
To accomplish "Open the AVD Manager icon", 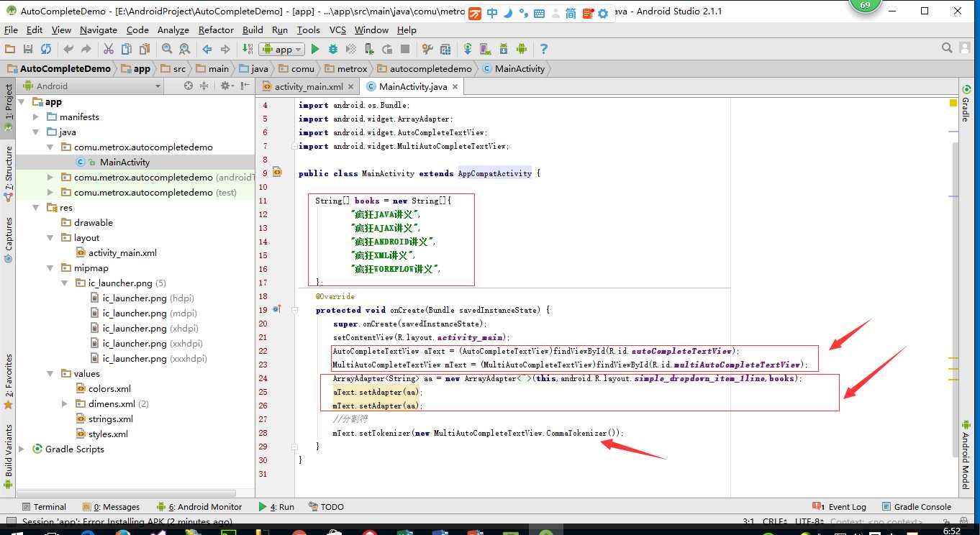I will click(486, 49).
